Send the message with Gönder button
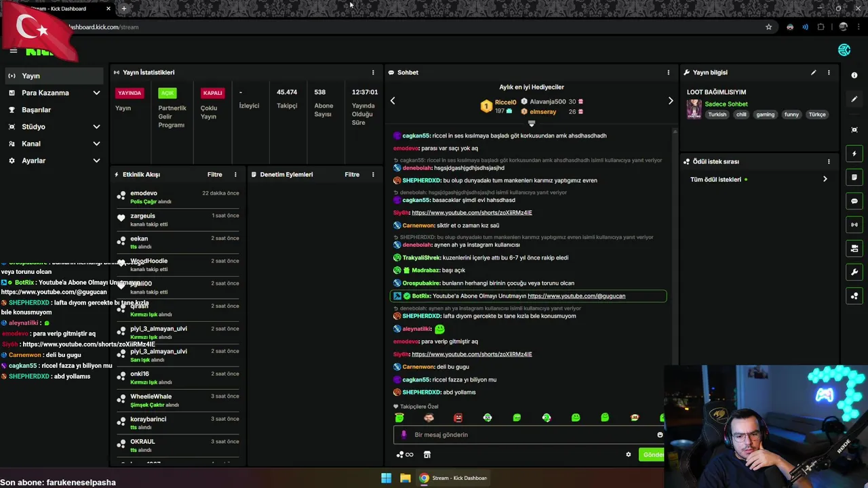The width and height of the screenshot is (868, 488). tap(652, 455)
